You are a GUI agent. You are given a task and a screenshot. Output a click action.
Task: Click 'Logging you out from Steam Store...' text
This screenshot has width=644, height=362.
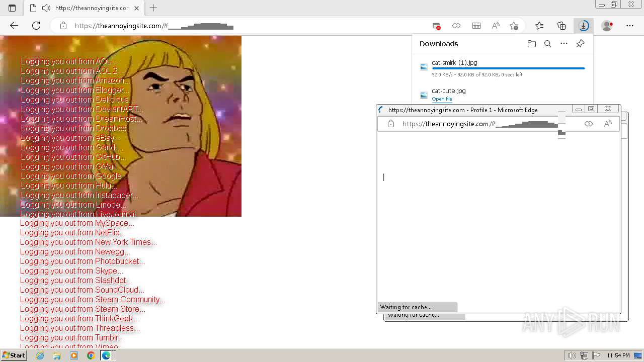click(x=83, y=309)
